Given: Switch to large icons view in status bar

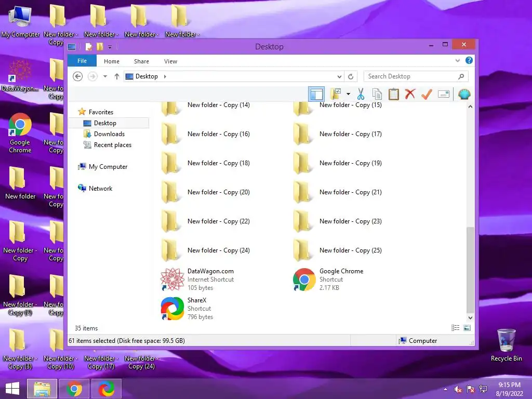Looking at the screenshot, I should click(x=467, y=328).
